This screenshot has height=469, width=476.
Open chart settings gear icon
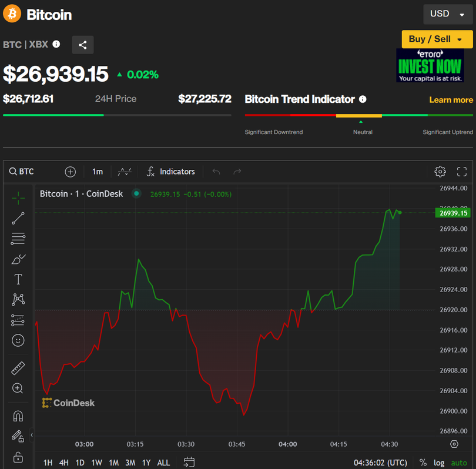click(x=440, y=172)
